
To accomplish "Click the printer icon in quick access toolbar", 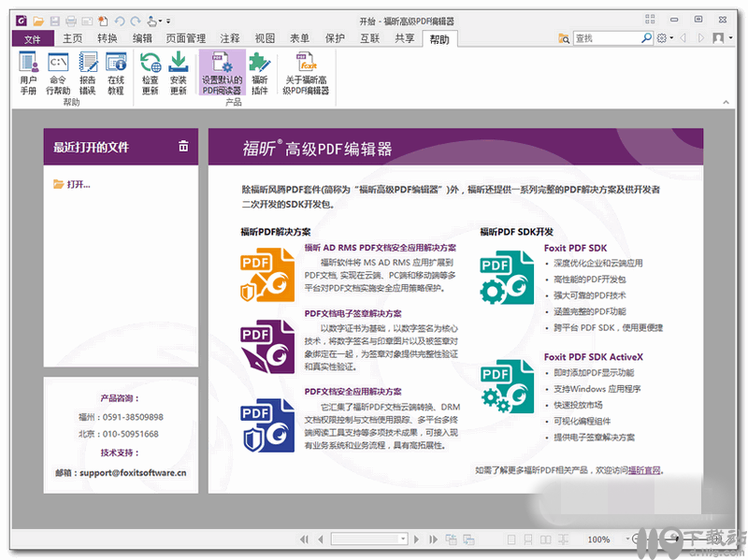I will click(71, 21).
